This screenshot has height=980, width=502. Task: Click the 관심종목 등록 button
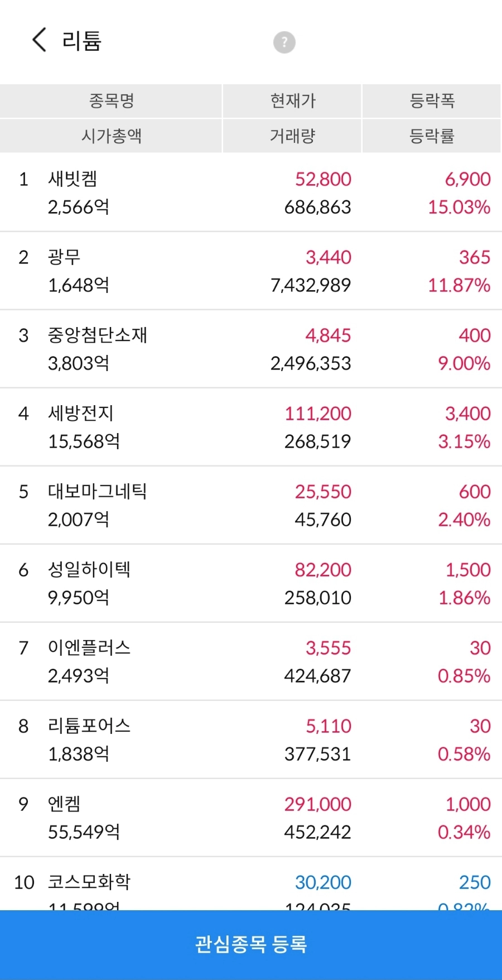pos(251,944)
